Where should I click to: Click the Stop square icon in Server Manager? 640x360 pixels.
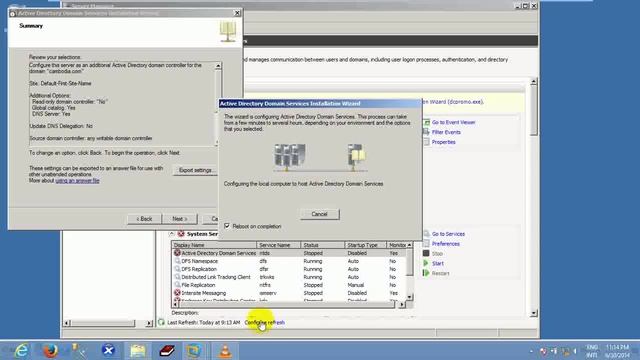point(426,253)
